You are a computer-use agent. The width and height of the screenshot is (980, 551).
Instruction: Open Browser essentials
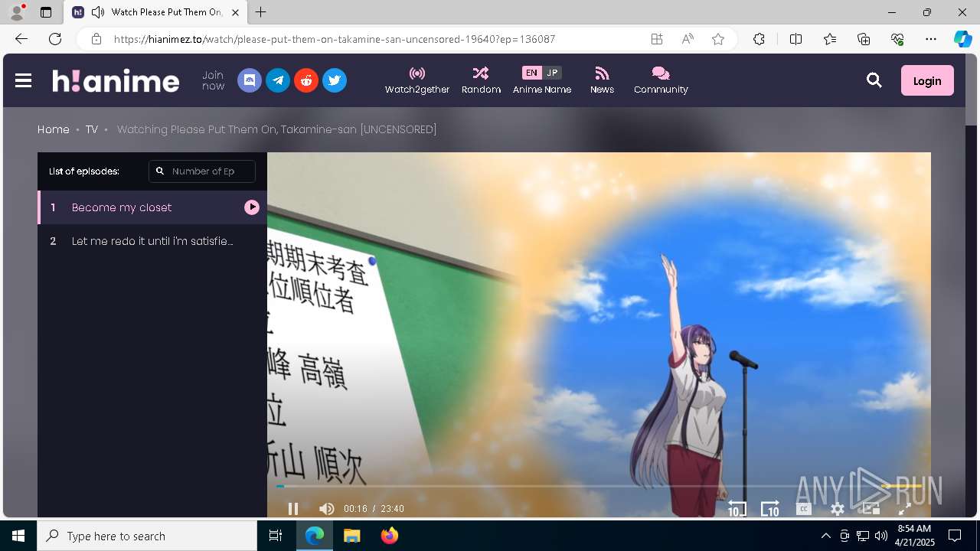coord(897,39)
